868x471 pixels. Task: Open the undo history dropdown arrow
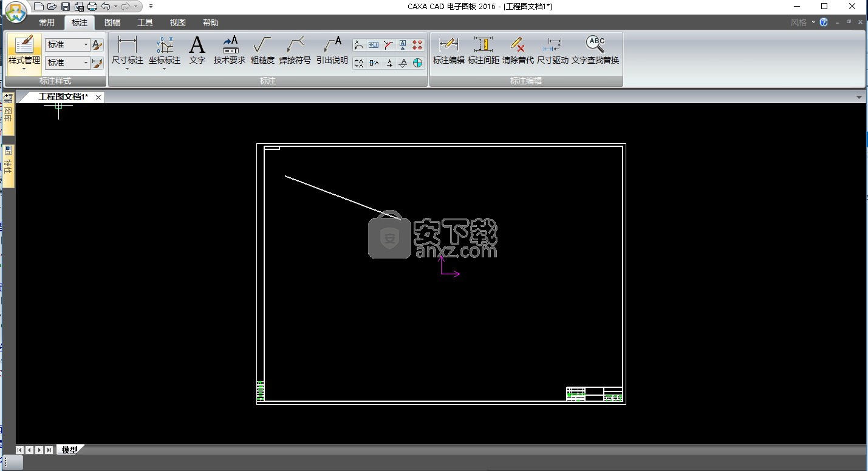click(115, 7)
